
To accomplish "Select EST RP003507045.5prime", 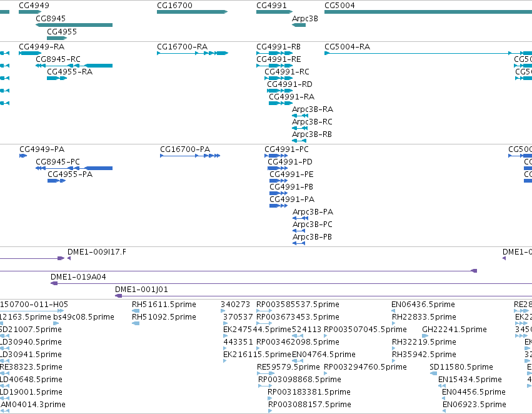I will (366, 330).
